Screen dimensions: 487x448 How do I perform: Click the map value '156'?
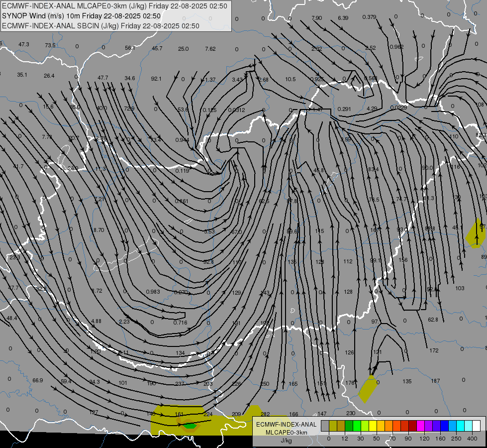point(403,260)
